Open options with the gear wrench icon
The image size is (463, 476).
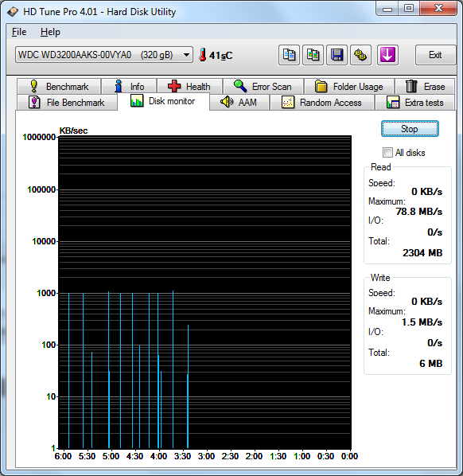click(360, 55)
